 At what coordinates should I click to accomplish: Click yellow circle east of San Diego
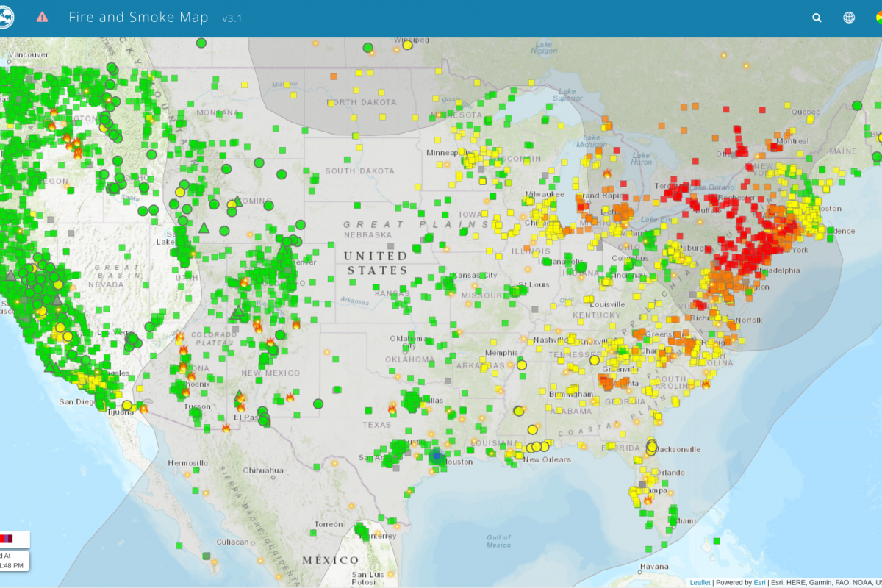127,405
